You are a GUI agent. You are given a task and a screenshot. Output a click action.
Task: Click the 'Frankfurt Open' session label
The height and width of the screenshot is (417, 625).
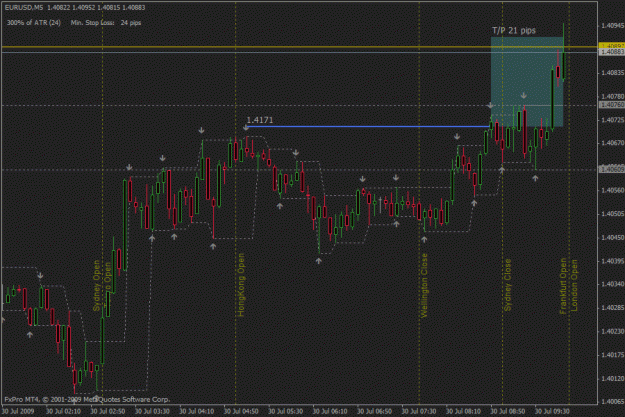click(x=563, y=286)
